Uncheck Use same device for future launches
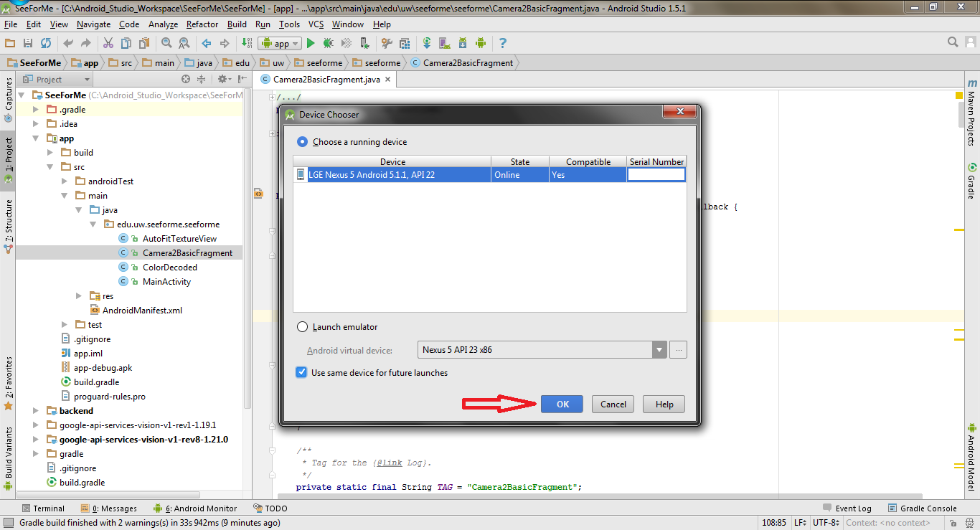 pos(301,373)
